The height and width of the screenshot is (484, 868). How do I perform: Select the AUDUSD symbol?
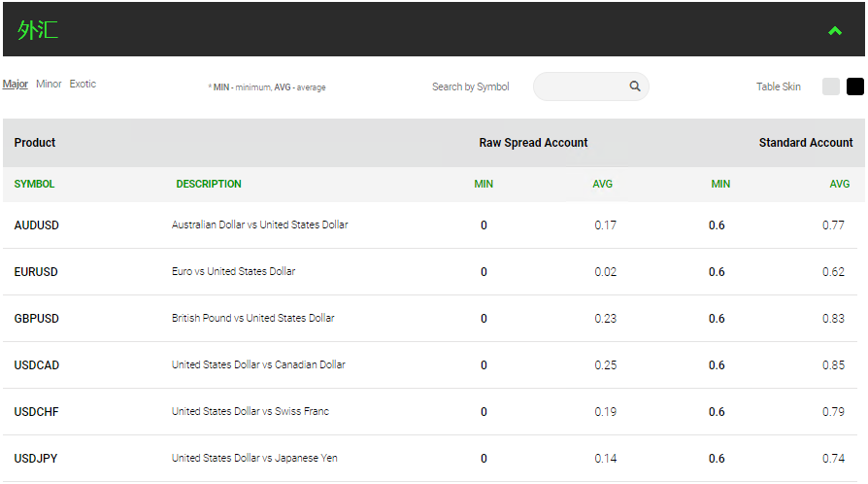(37, 225)
